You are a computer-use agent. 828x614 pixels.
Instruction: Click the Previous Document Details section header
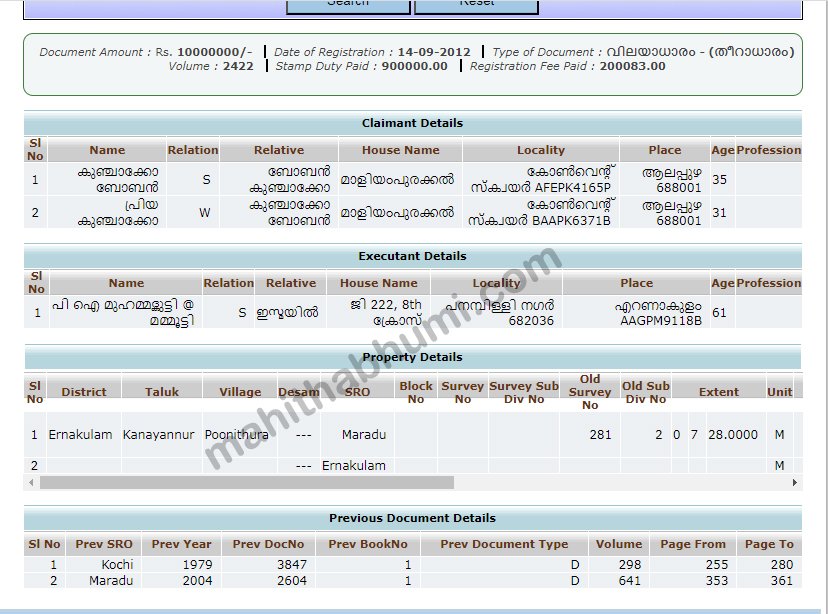tap(412, 518)
